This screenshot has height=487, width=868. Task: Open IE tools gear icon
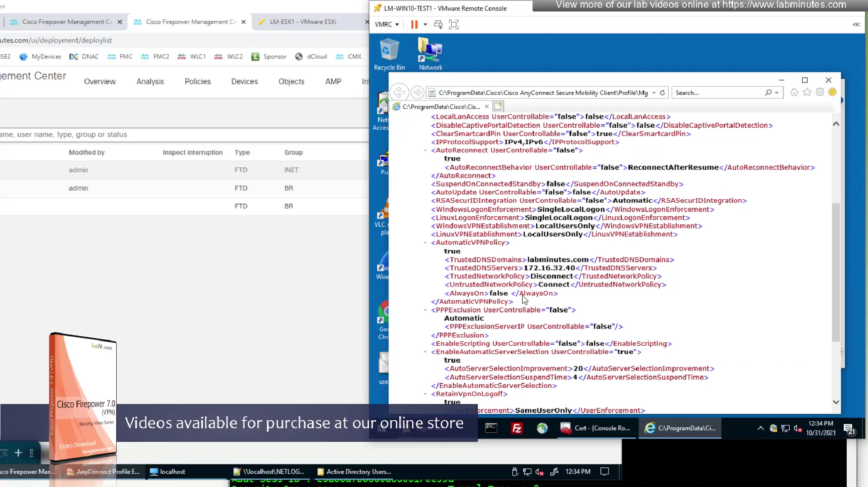pos(819,92)
